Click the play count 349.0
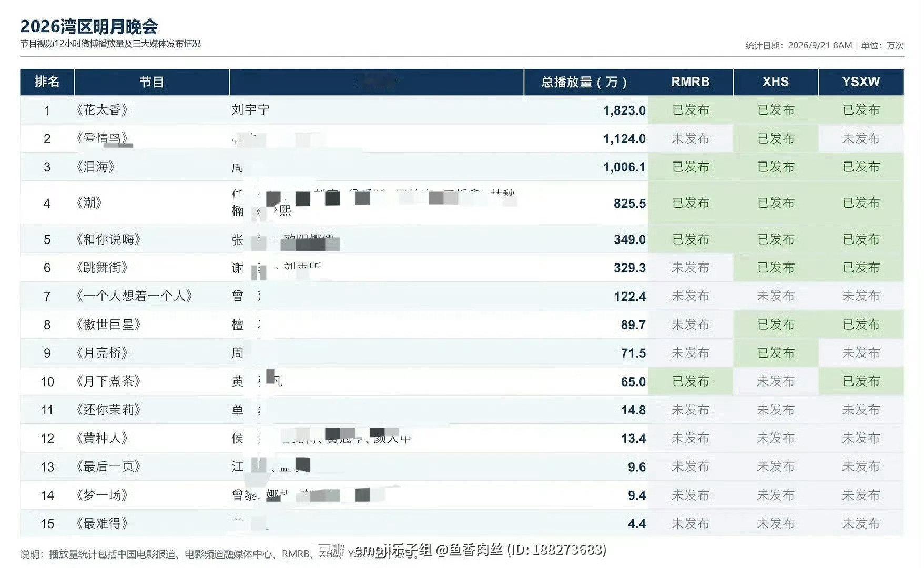924x568 pixels. tap(629, 240)
